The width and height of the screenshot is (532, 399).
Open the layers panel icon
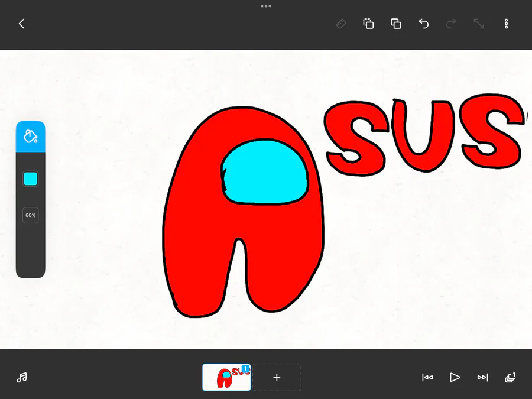[510, 377]
